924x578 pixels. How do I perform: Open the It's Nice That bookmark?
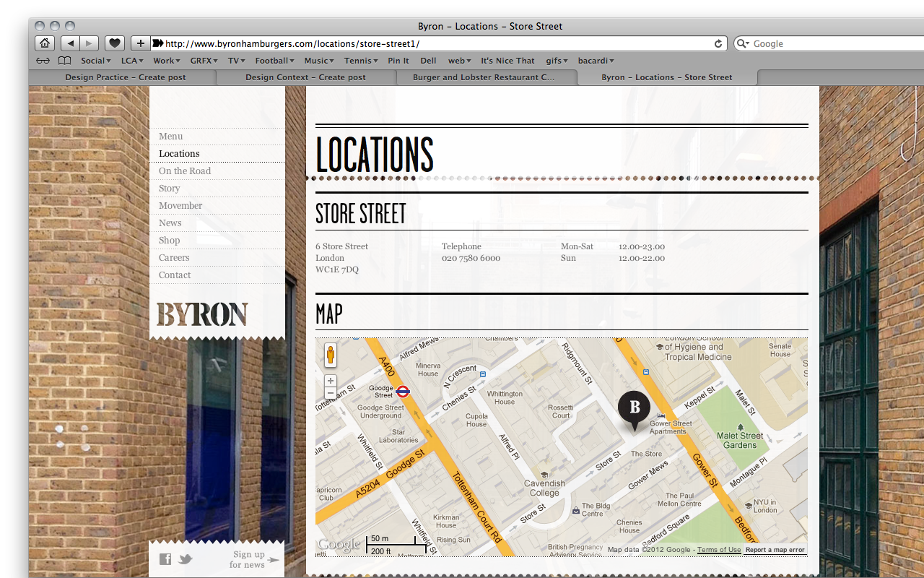click(508, 61)
